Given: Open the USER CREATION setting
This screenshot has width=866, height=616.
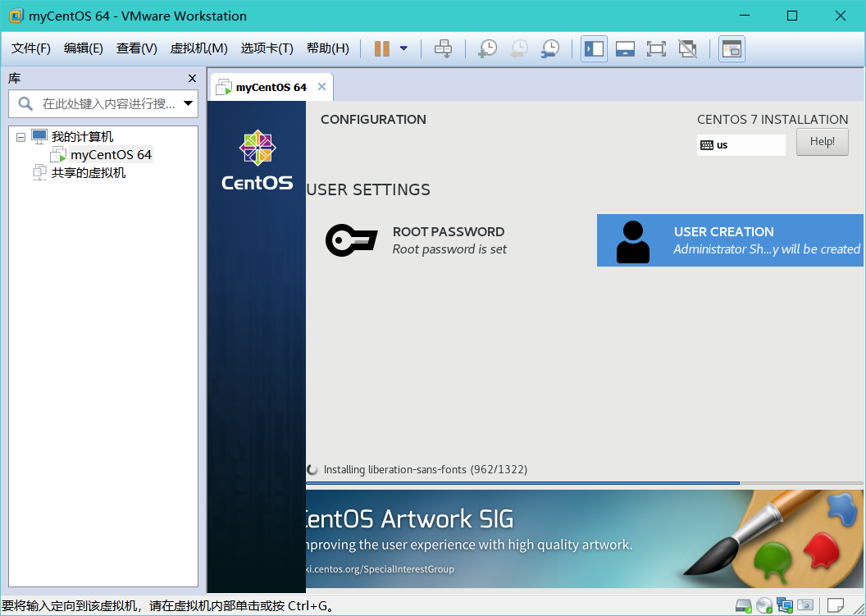Looking at the screenshot, I should pyautogui.click(x=730, y=240).
